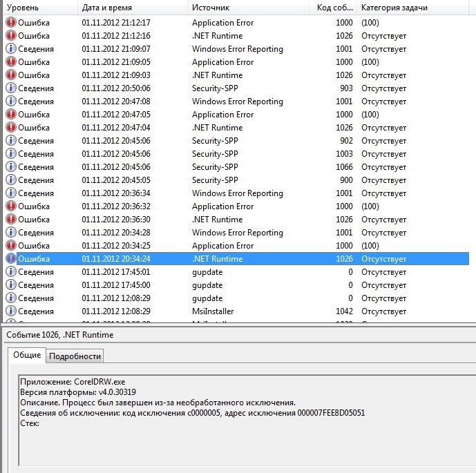Click info icon of gupdate 12:08:29 row
Viewport: 476px width, 473px height.
pos(11,298)
